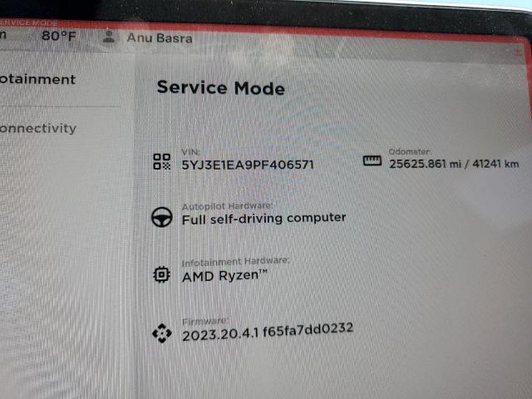
Task: Tap the Infotainment Hardware label
Action: tap(235, 262)
